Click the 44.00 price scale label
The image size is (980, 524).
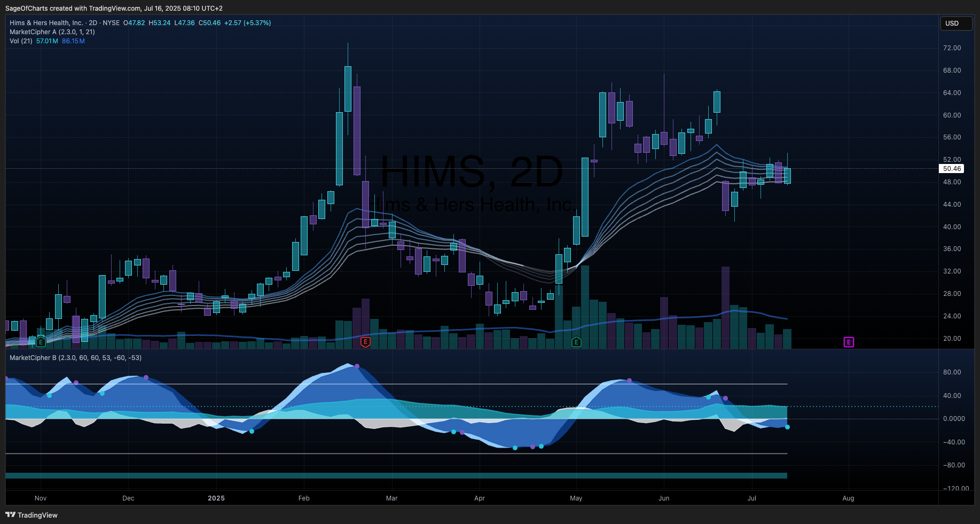(952, 205)
